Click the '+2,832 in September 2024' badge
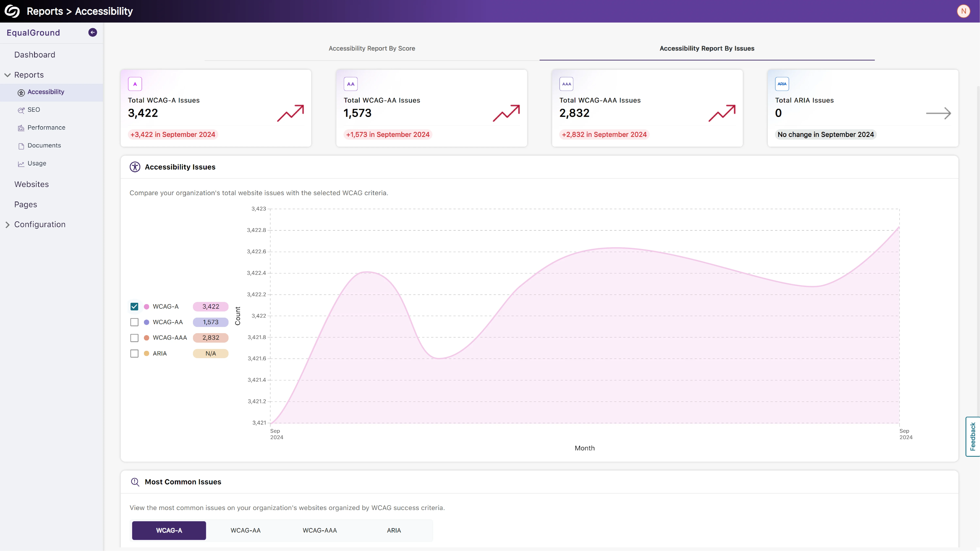The width and height of the screenshot is (980, 551). coord(604,135)
